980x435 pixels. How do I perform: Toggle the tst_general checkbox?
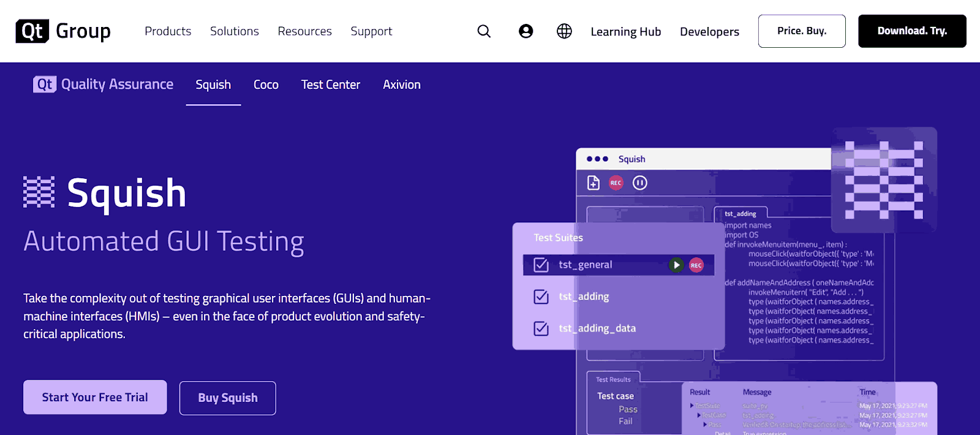click(541, 265)
